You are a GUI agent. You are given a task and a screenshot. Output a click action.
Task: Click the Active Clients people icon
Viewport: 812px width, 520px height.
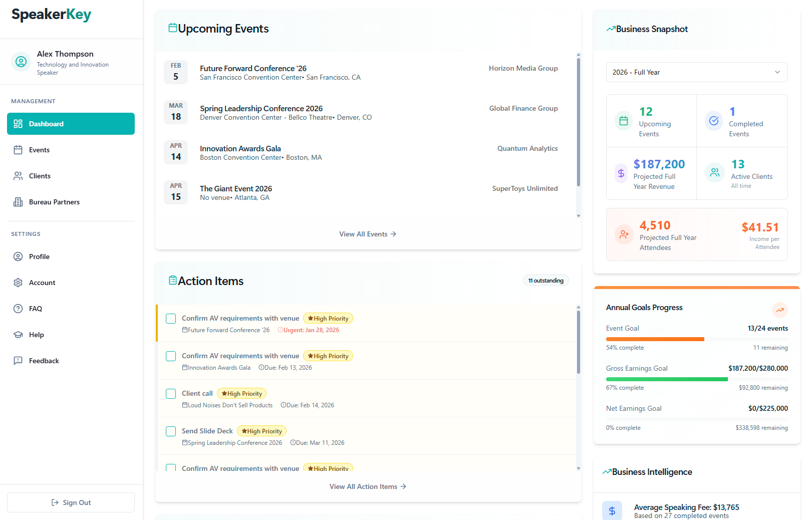[715, 172]
